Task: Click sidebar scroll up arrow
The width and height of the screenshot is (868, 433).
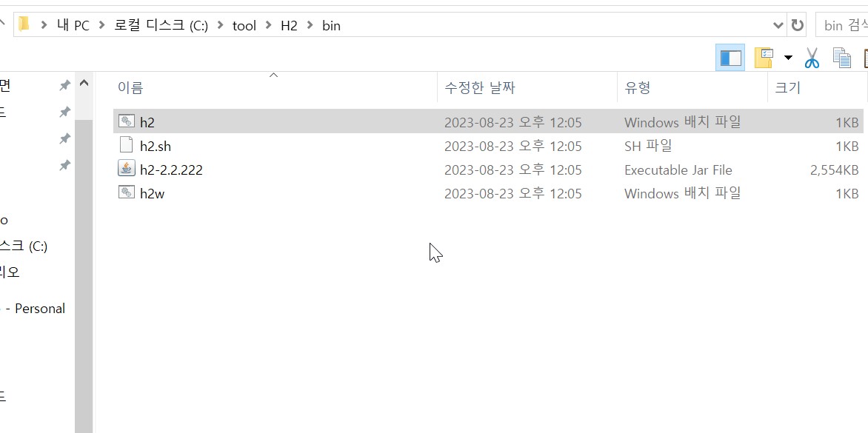Action: coord(84,83)
